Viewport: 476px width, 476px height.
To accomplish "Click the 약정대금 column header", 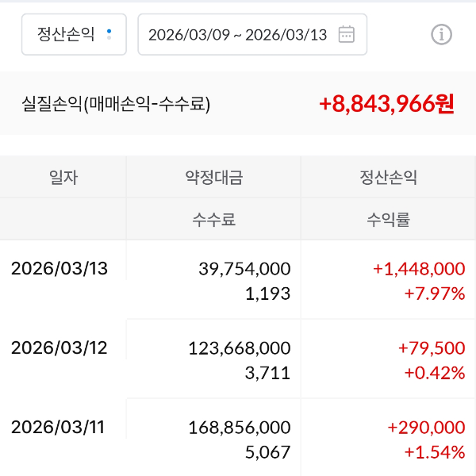I will click(213, 177).
